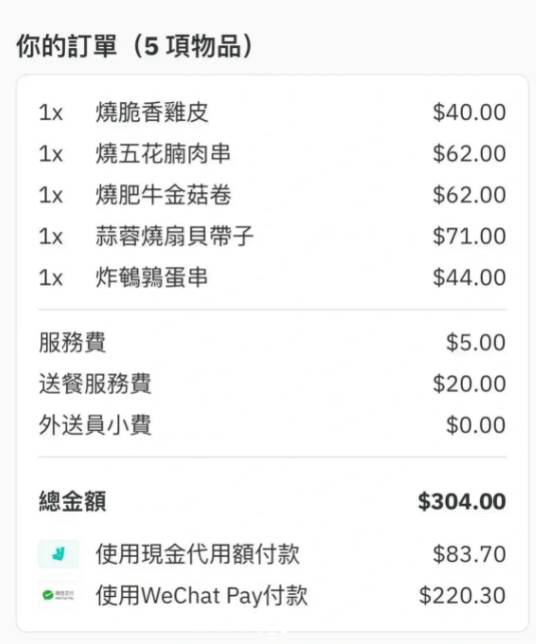Click the $220.30 WeChat Pay amount
This screenshot has width=536, height=644.
(x=462, y=595)
